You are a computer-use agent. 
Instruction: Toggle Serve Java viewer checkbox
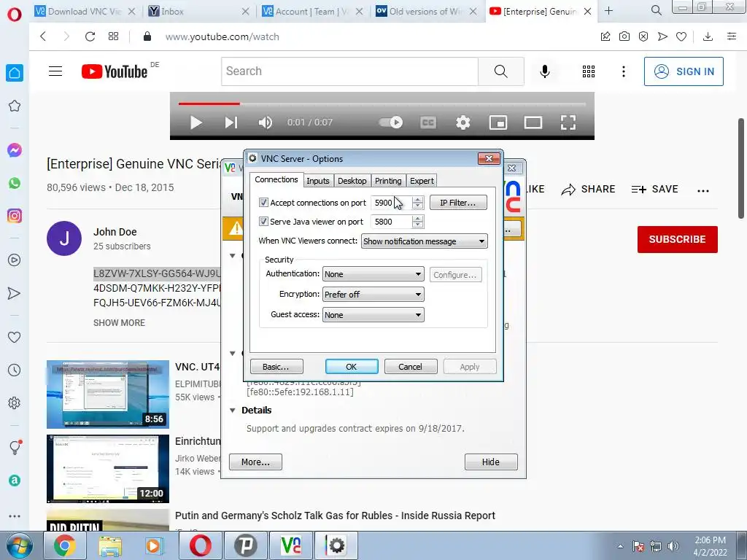[263, 222]
